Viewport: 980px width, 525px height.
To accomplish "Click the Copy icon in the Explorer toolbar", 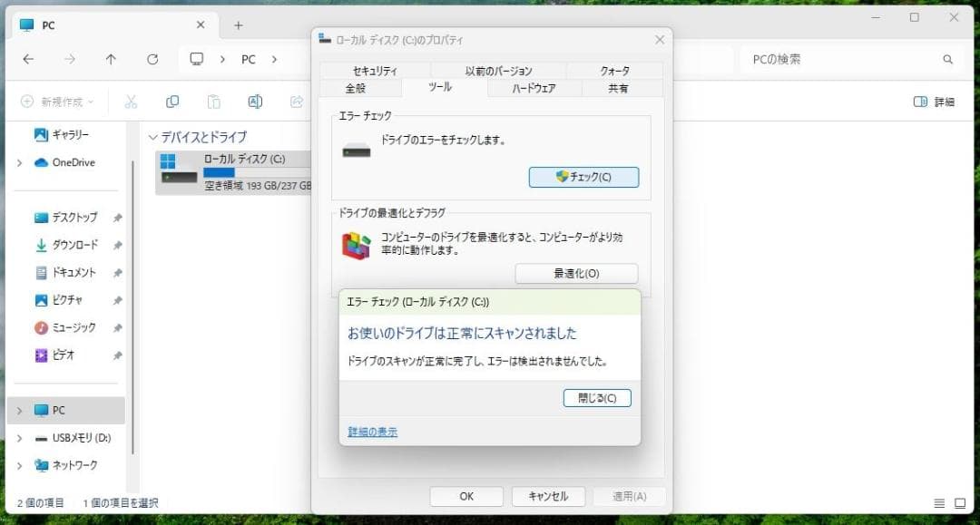I will pyautogui.click(x=172, y=102).
